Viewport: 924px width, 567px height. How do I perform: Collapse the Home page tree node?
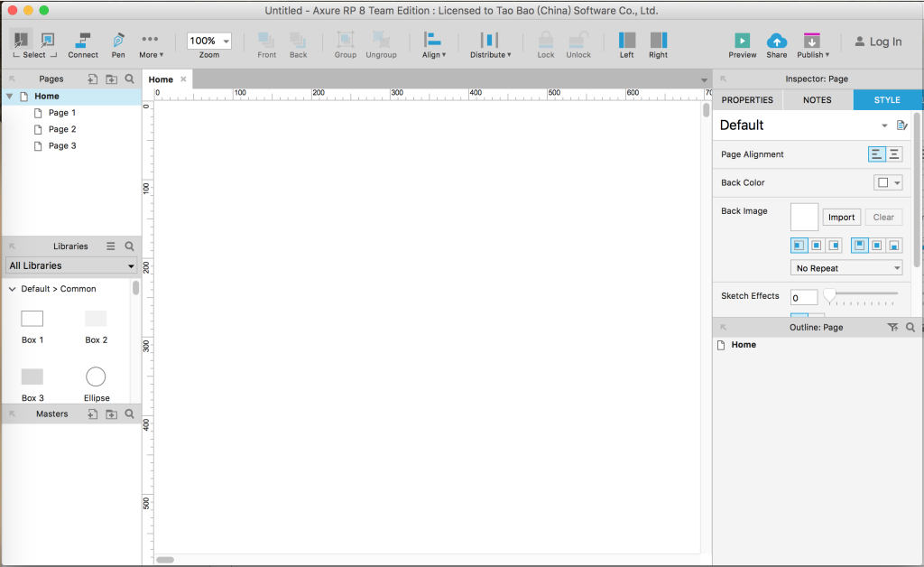tap(9, 96)
